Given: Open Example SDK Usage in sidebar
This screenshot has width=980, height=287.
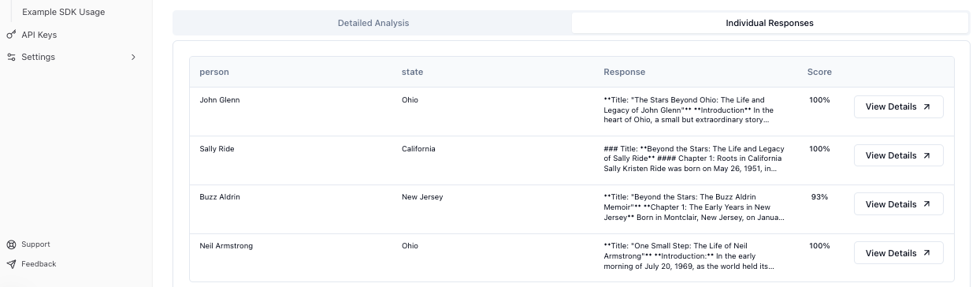Looking at the screenshot, I should (63, 13).
